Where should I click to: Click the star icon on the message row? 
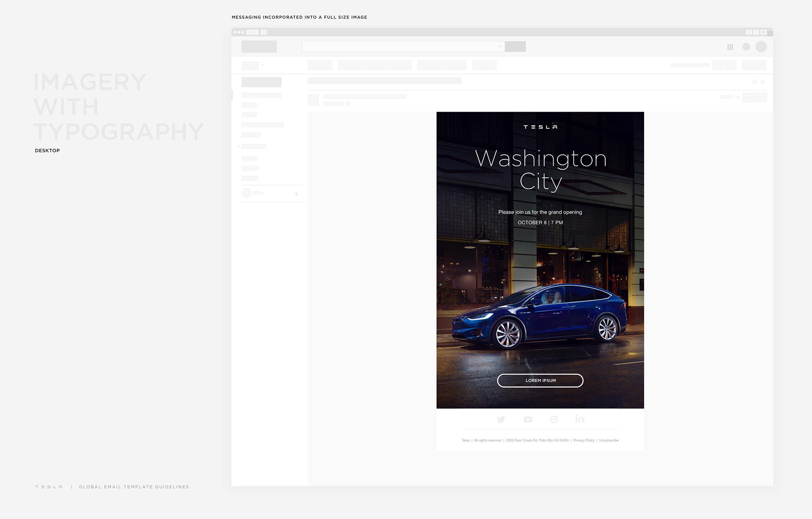738,97
